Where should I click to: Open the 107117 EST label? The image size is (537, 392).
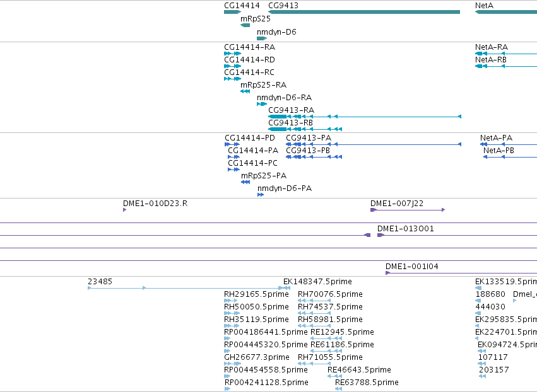pyautogui.click(x=493, y=358)
